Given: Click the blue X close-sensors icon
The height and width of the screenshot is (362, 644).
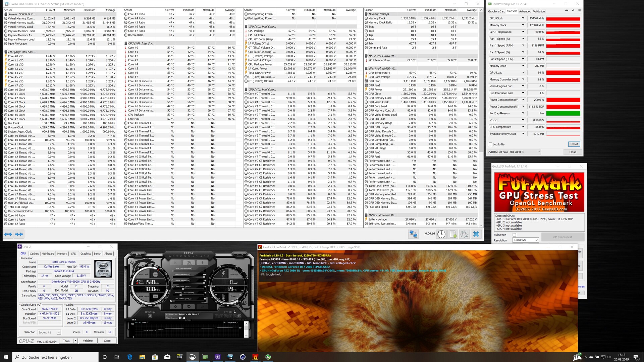Looking at the screenshot, I should click(476, 234).
